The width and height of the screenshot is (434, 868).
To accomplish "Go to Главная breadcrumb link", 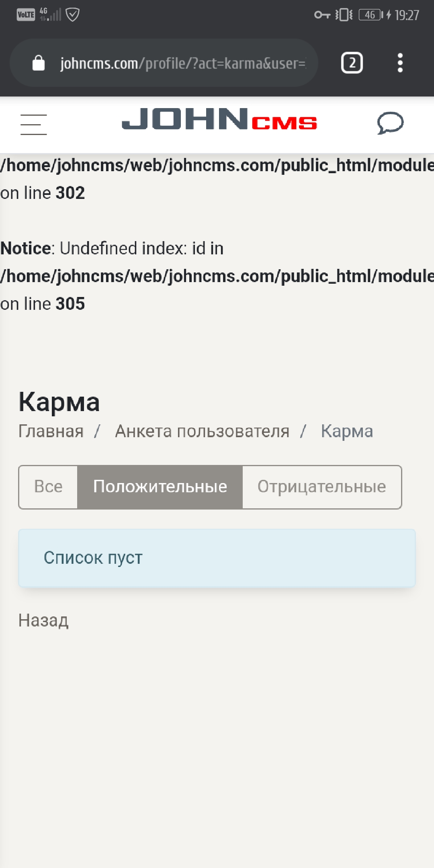I will [51, 431].
